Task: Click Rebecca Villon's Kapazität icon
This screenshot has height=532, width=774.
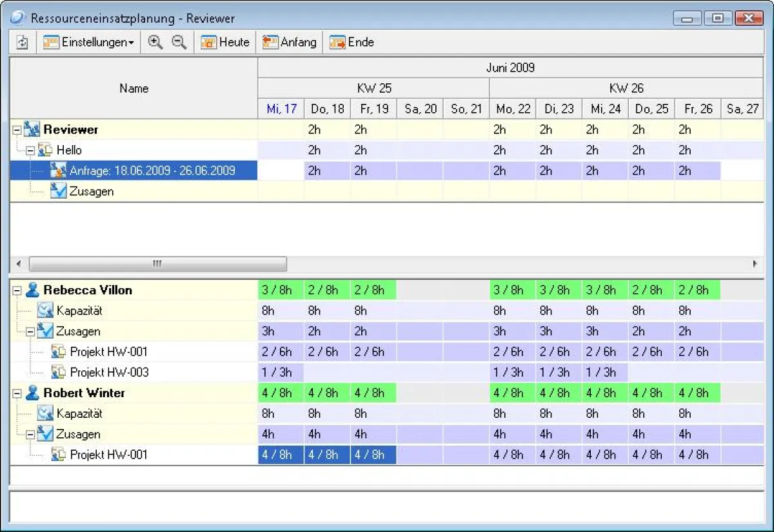Action: [x=45, y=311]
